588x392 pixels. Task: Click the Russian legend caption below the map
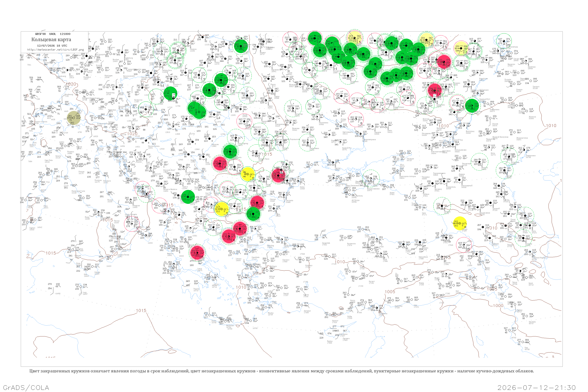tap(281, 371)
